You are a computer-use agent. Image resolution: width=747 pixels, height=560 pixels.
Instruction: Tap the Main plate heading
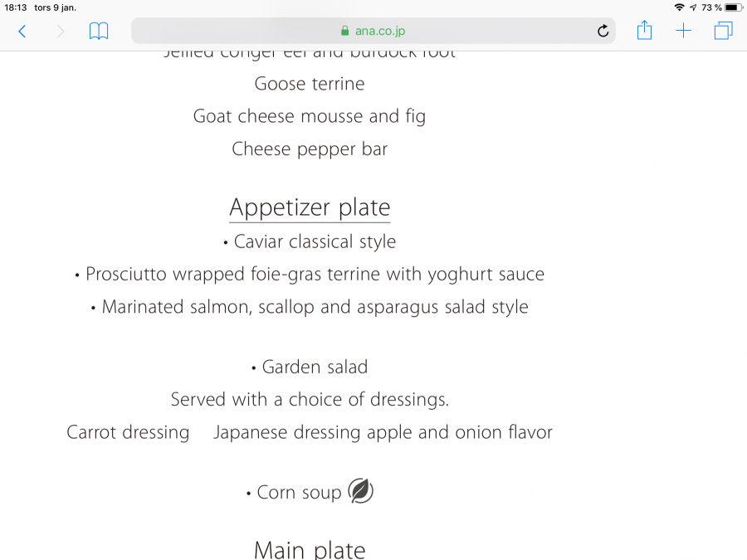pos(310,549)
